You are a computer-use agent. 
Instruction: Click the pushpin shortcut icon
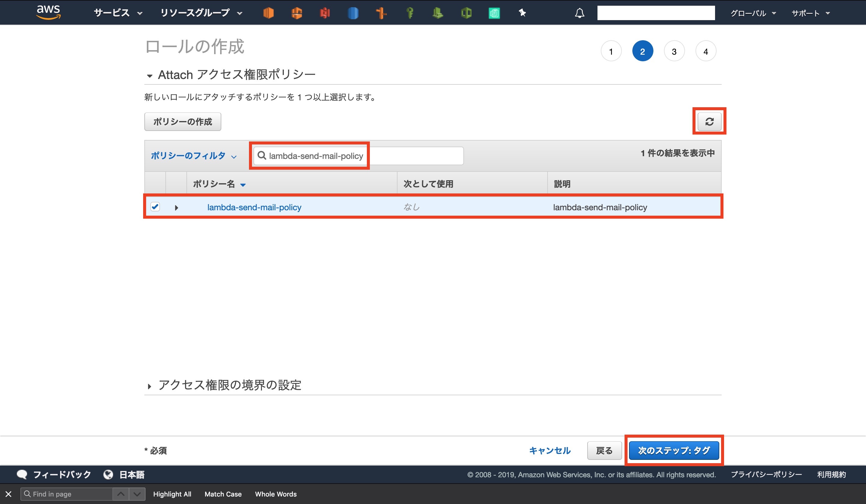coord(522,13)
